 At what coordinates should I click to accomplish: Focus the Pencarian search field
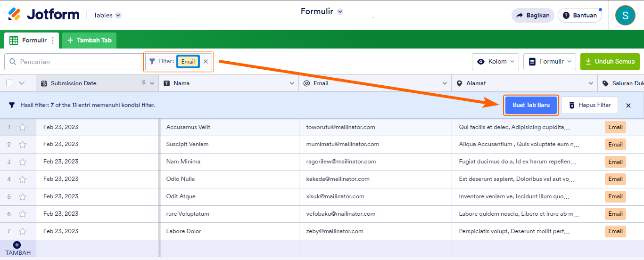(x=74, y=62)
